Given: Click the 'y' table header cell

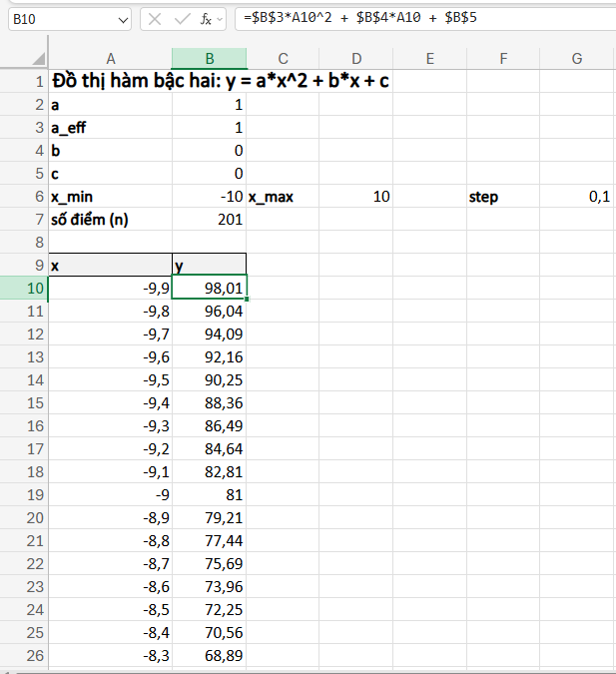Looking at the screenshot, I should (x=210, y=266).
